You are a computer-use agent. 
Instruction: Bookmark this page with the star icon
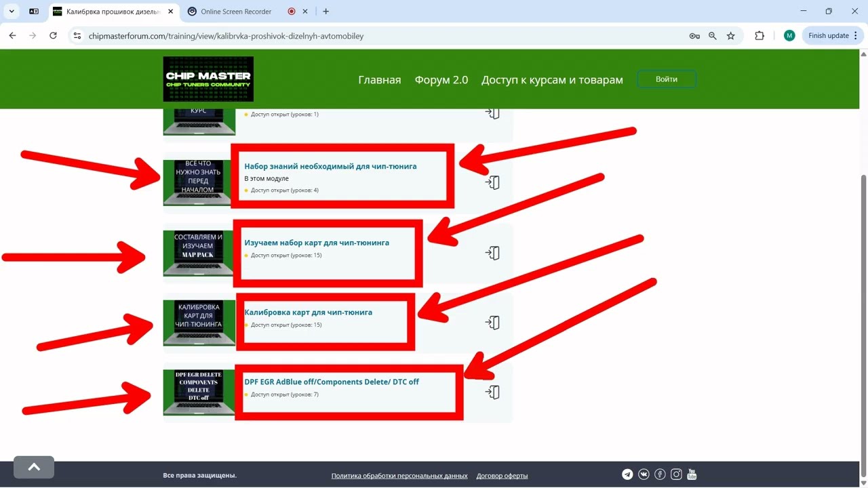coord(730,36)
